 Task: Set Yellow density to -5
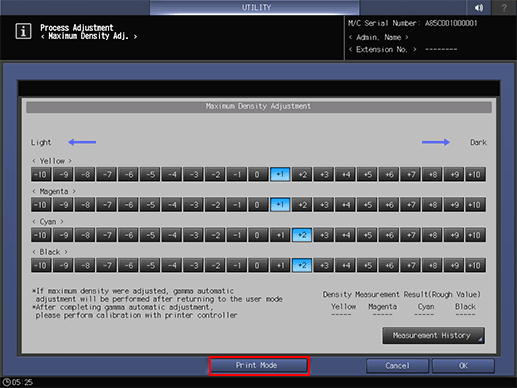pos(150,174)
